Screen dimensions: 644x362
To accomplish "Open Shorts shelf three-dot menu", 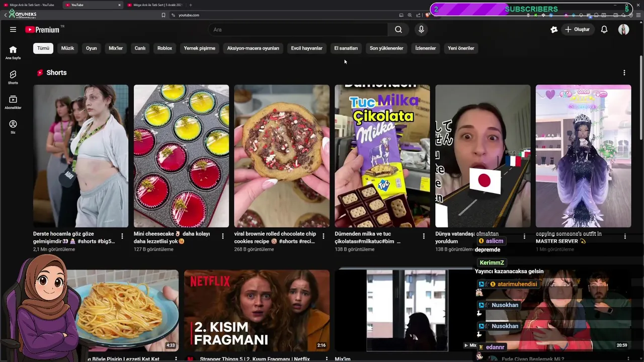I will 624,73.
